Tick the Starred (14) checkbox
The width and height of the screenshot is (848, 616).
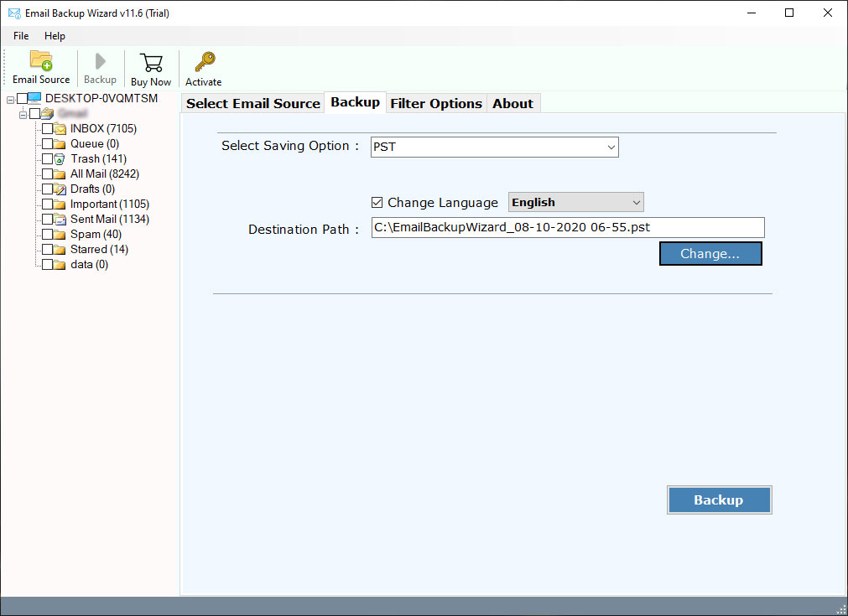tap(48, 250)
